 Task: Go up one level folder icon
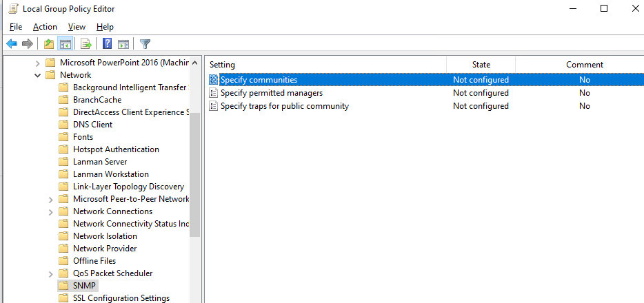[x=49, y=43]
